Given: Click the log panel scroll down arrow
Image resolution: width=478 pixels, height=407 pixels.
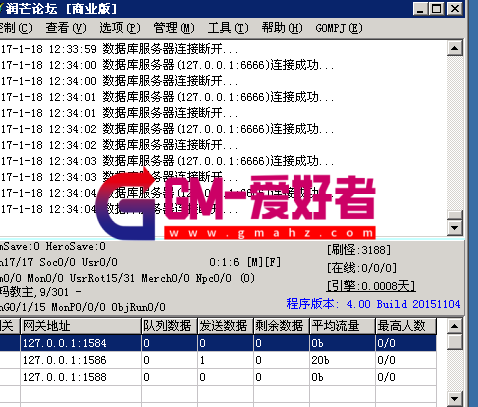Looking at the screenshot, I should point(455,228).
